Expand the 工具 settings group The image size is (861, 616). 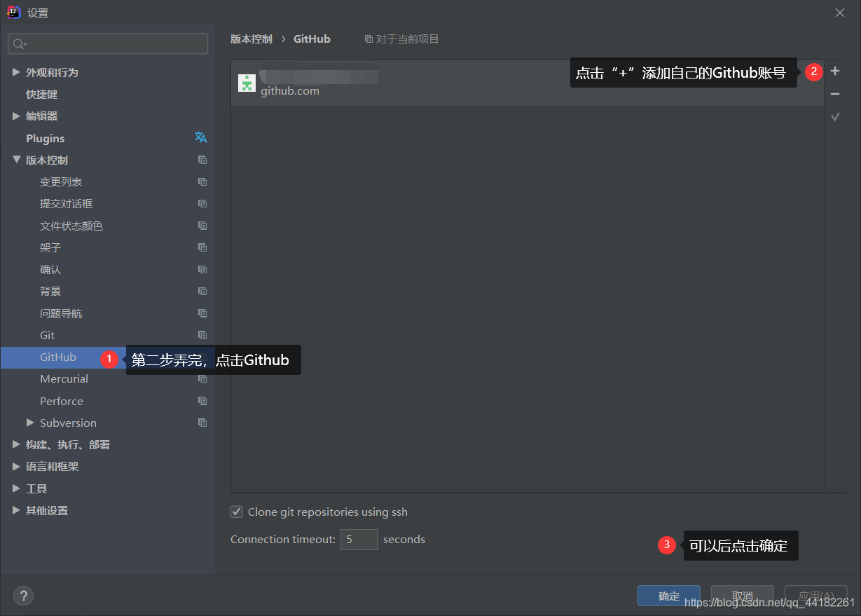pyautogui.click(x=16, y=488)
